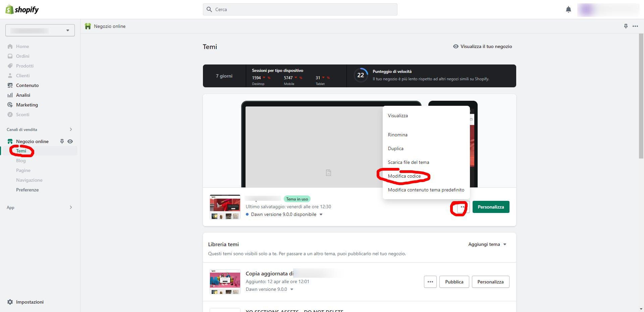The height and width of the screenshot is (312, 644).
Task: Toggle the eye icon next to Negozio online
Action: coord(70,141)
